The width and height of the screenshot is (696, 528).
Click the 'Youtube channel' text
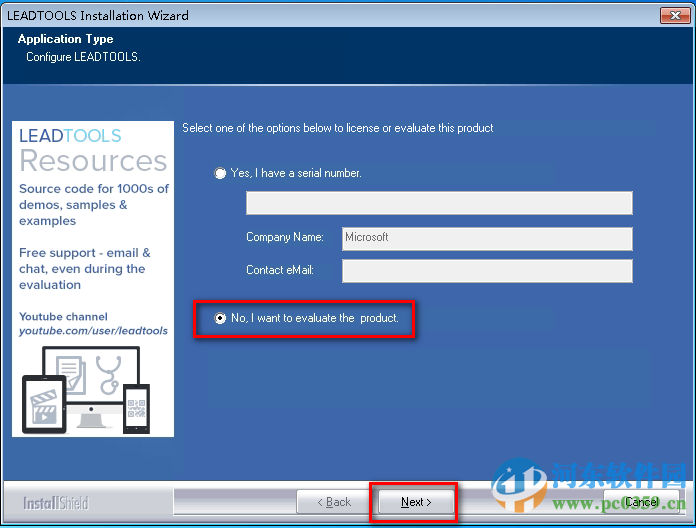coord(63,317)
